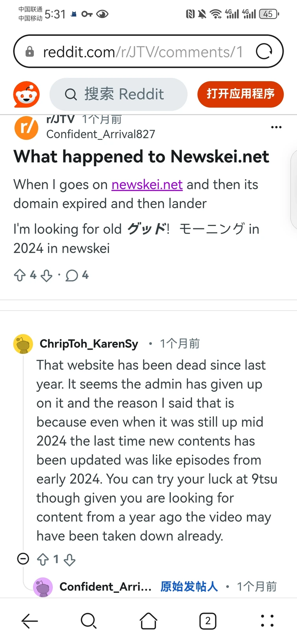Open the Reddit home logo
Viewport: 297px width, 644px height.
pyautogui.click(x=26, y=94)
